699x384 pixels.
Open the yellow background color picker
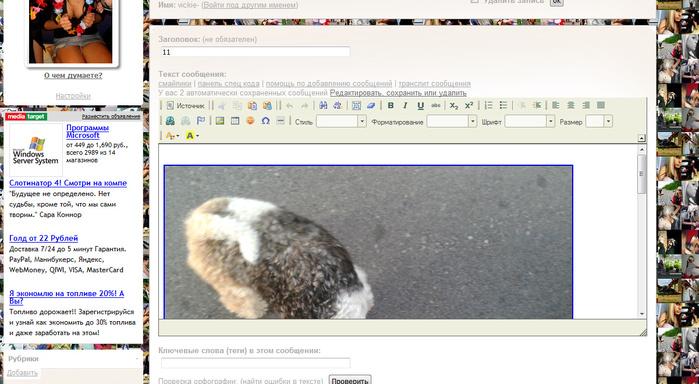pyautogui.click(x=192, y=136)
